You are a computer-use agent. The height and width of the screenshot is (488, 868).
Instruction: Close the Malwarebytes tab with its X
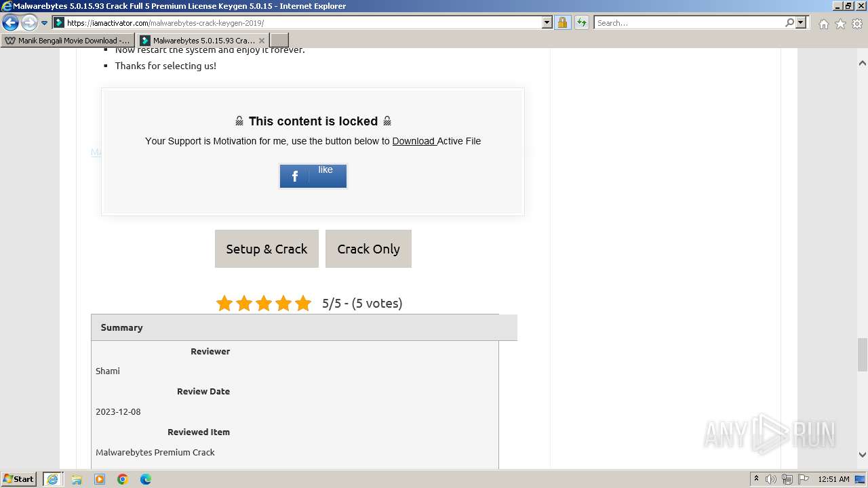262,41
